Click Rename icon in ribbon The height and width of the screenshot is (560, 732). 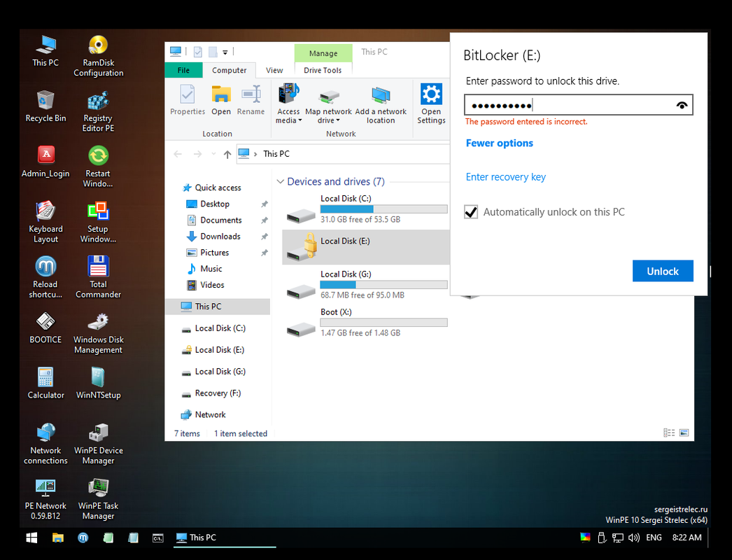[251, 99]
